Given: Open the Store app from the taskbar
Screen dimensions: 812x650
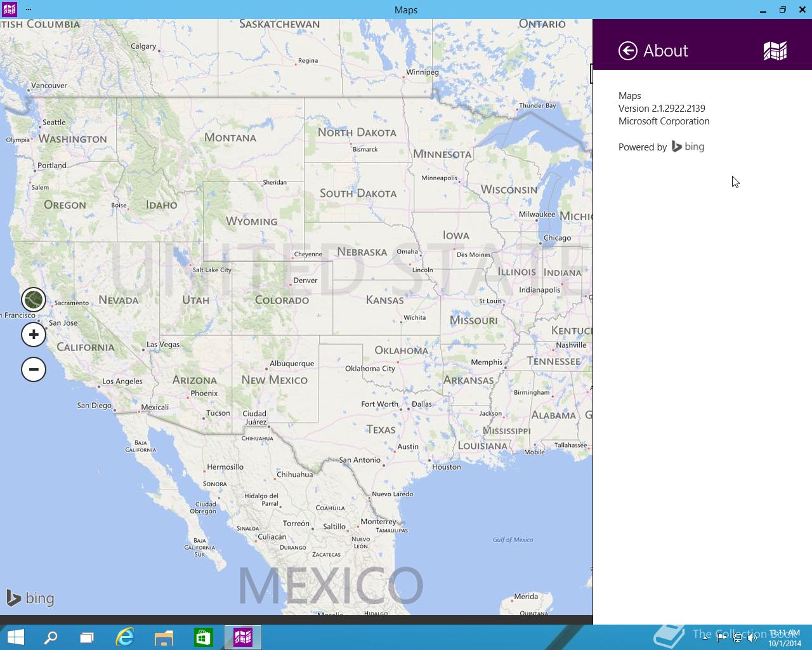Looking at the screenshot, I should click(x=203, y=637).
